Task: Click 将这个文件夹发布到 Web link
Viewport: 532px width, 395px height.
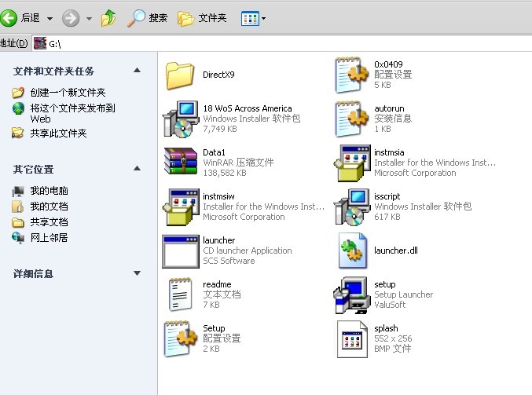Action: point(72,113)
